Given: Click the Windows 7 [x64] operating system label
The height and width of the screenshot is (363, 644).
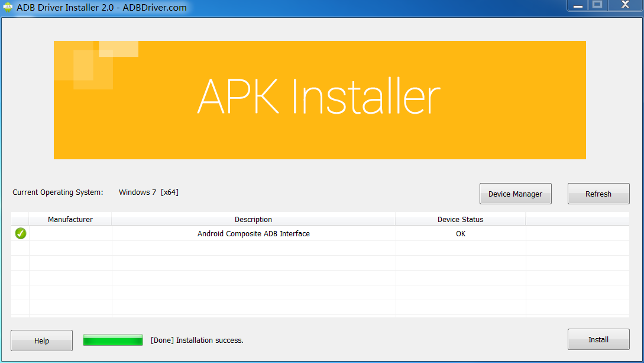Looking at the screenshot, I should click(148, 192).
